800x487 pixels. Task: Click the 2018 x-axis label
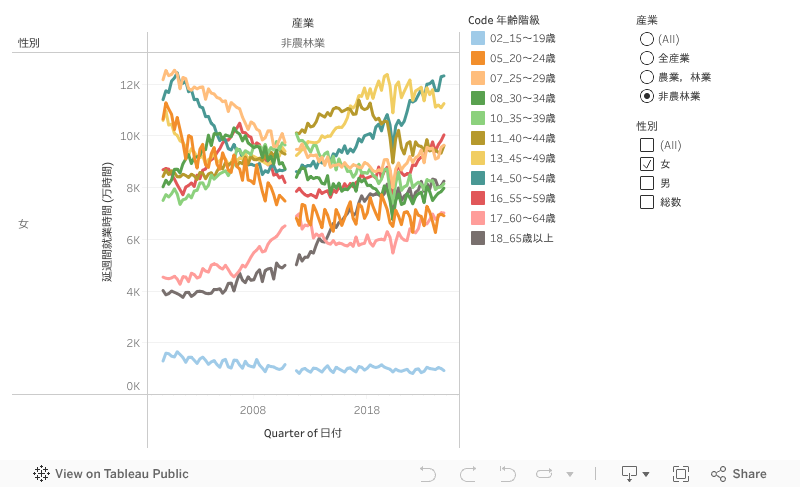coord(367,410)
